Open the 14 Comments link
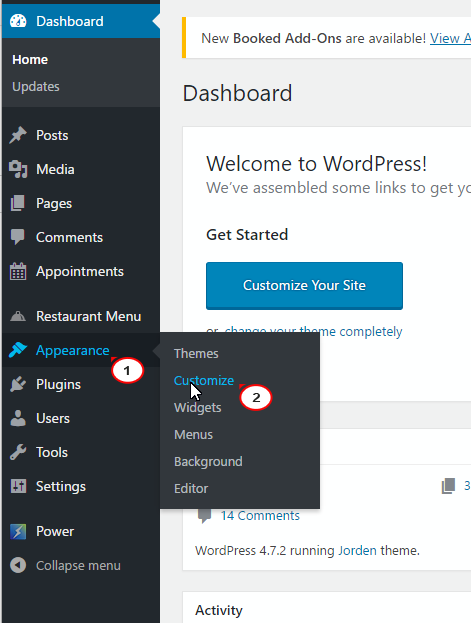The height and width of the screenshot is (623, 471). (260, 516)
